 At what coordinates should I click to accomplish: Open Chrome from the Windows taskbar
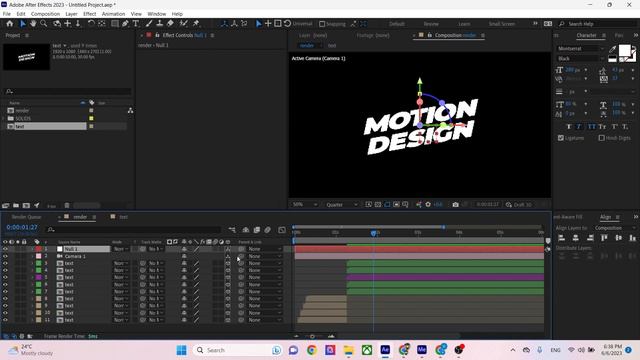[x=312, y=350]
